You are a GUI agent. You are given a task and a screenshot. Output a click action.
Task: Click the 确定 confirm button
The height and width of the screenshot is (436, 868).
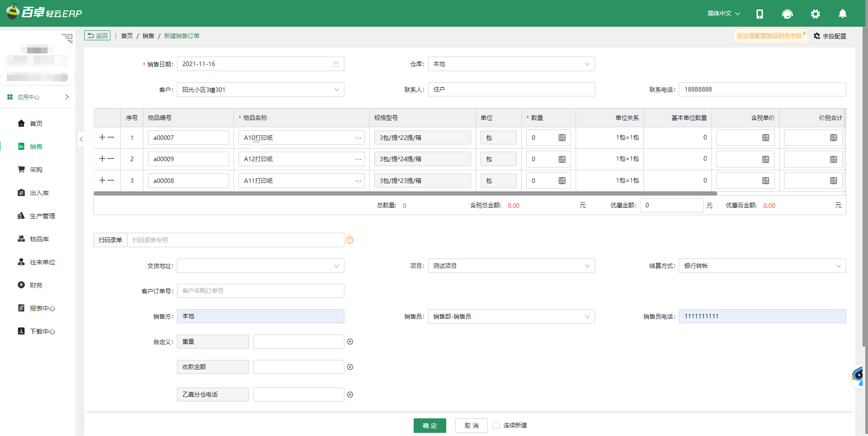430,426
